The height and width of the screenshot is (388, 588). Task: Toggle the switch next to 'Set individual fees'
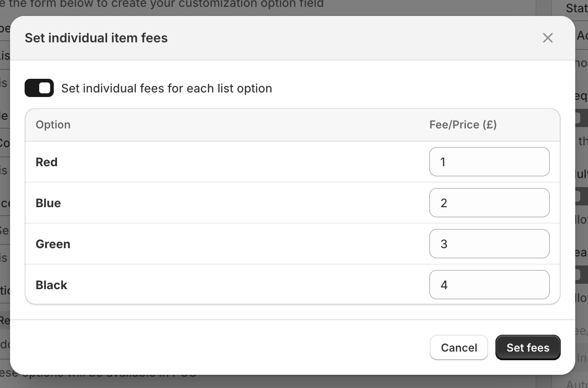point(39,87)
